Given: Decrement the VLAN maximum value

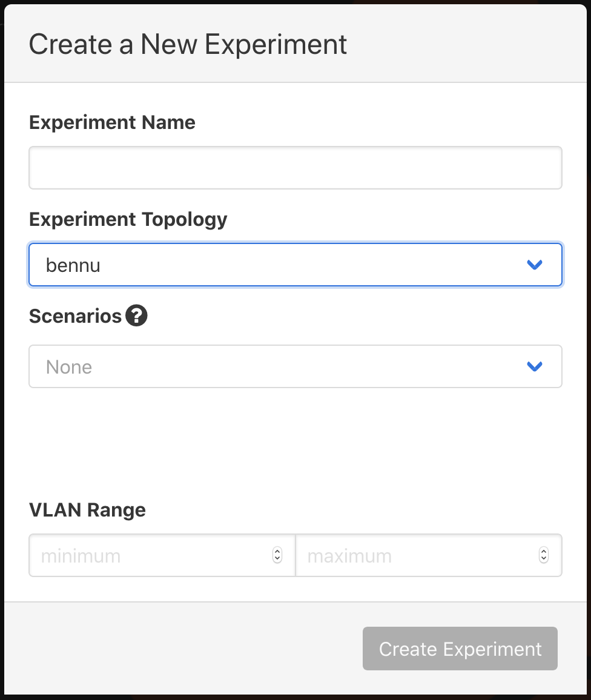Looking at the screenshot, I should pyautogui.click(x=543, y=559).
